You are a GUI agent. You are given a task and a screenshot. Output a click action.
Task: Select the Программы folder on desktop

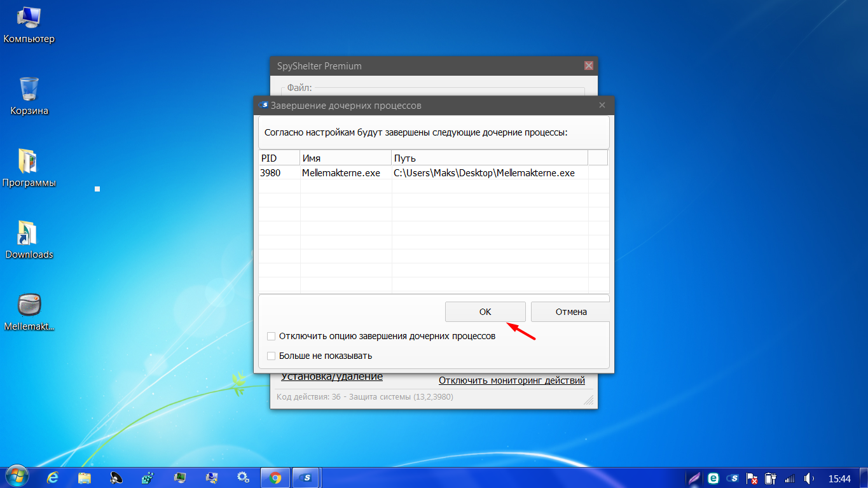[29, 169]
